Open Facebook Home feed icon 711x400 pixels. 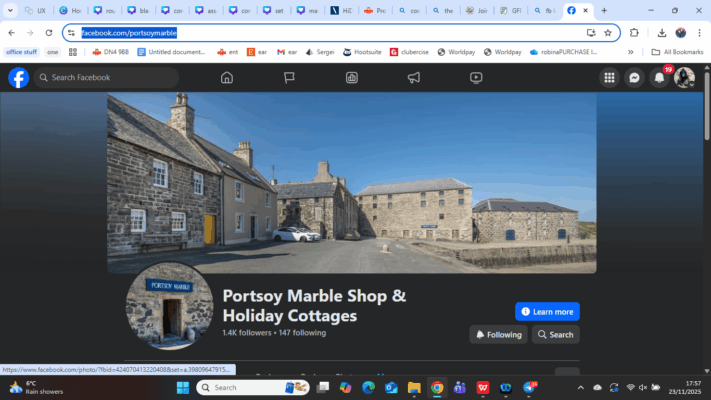click(x=227, y=77)
